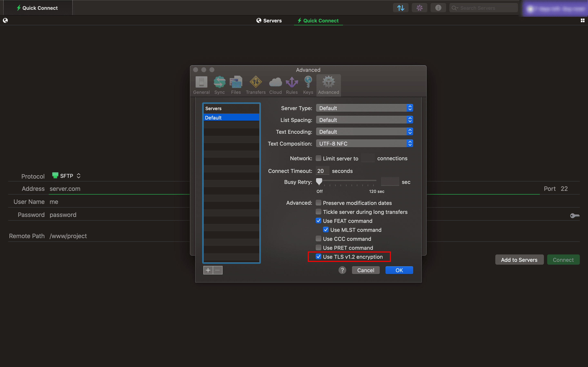Open the Server Type dropdown

364,108
